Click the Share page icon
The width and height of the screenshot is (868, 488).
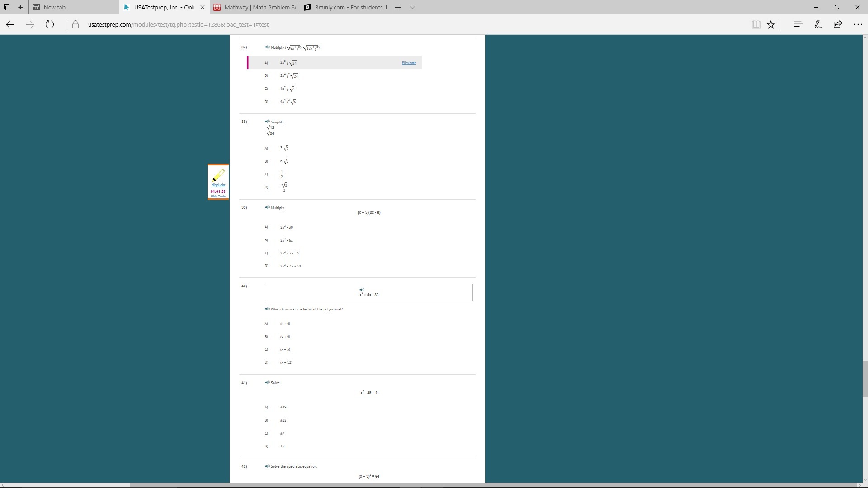(x=838, y=24)
